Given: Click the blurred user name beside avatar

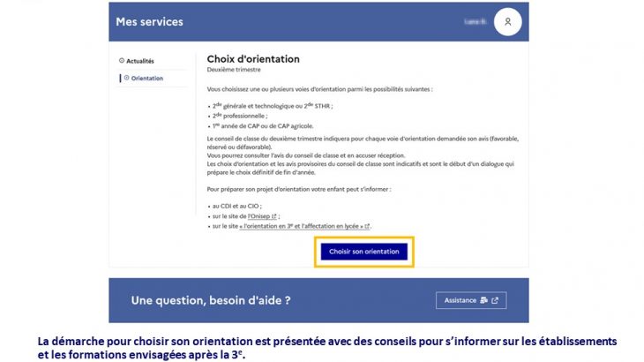Looking at the screenshot, I should [476, 21].
